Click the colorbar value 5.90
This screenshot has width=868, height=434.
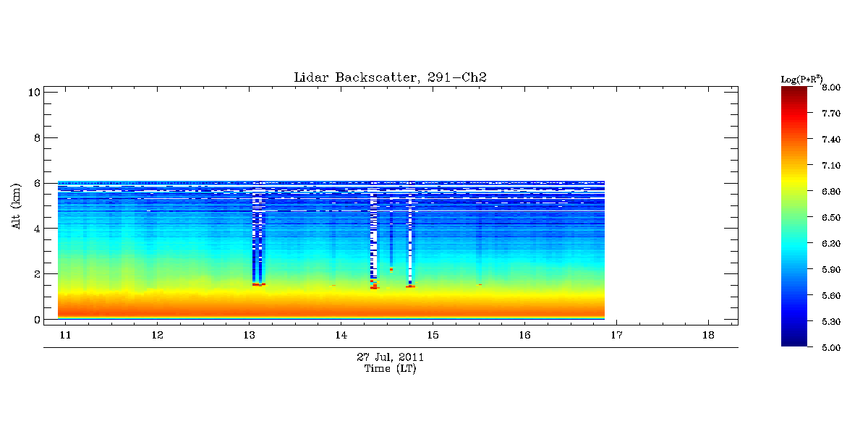pos(831,270)
